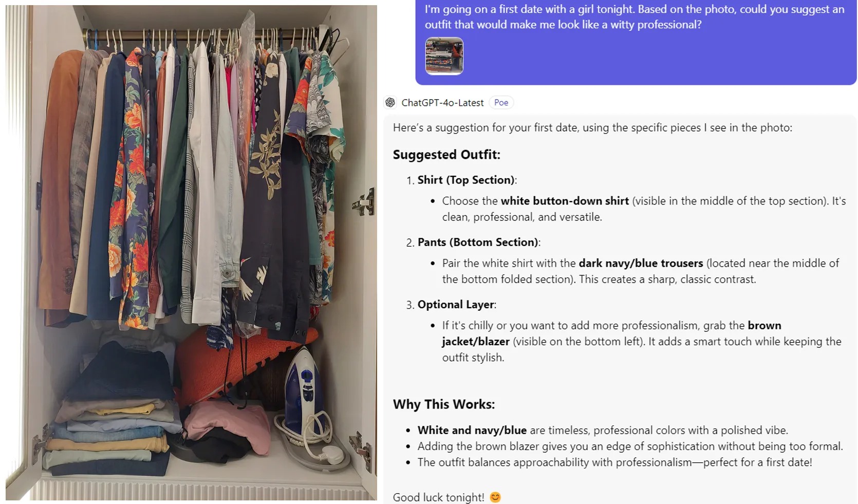This screenshot has width=858, height=504.
Task: Click the Why This Works heading
Action: pyautogui.click(x=444, y=404)
